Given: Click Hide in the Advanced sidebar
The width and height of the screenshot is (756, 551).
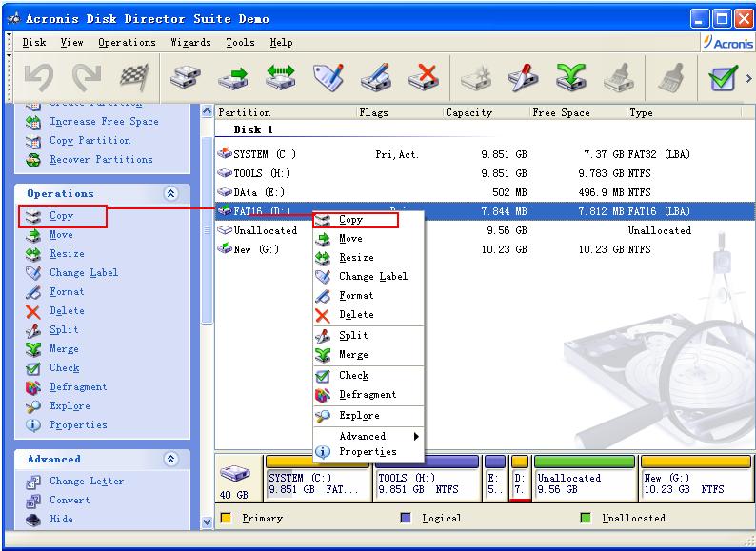Looking at the screenshot, I should tap(61, 520).
